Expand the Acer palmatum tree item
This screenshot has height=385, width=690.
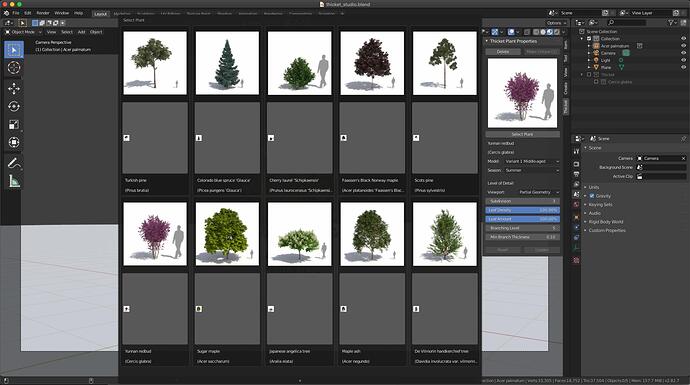click(x=589, y=46)
